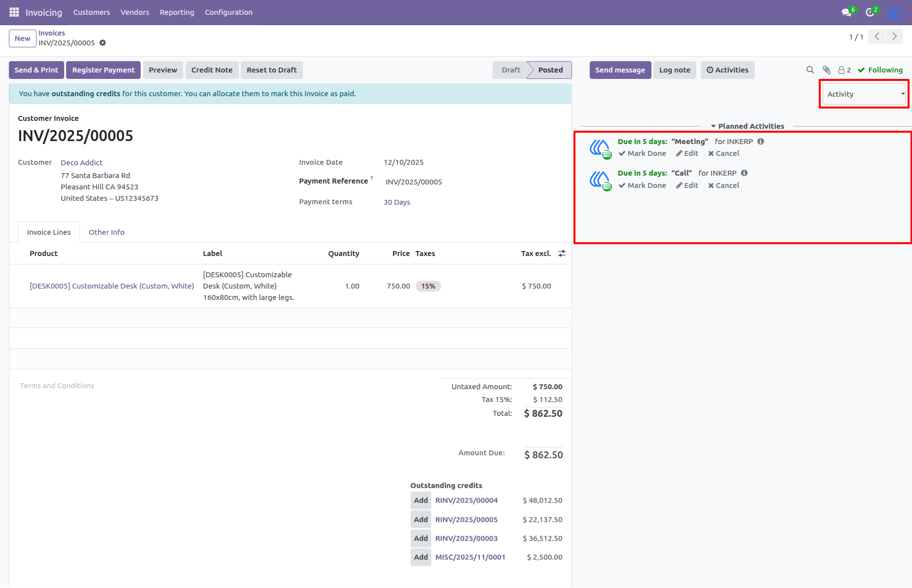Open Deco Addict customer link
912x588 pixels.
click(x=81, y=163)
